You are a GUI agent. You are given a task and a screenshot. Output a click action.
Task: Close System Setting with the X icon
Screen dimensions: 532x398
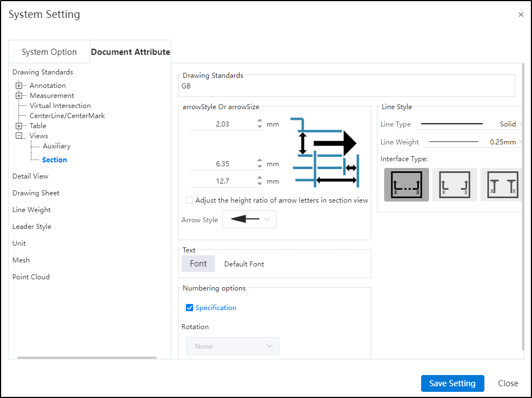click(x=521, y=15)
